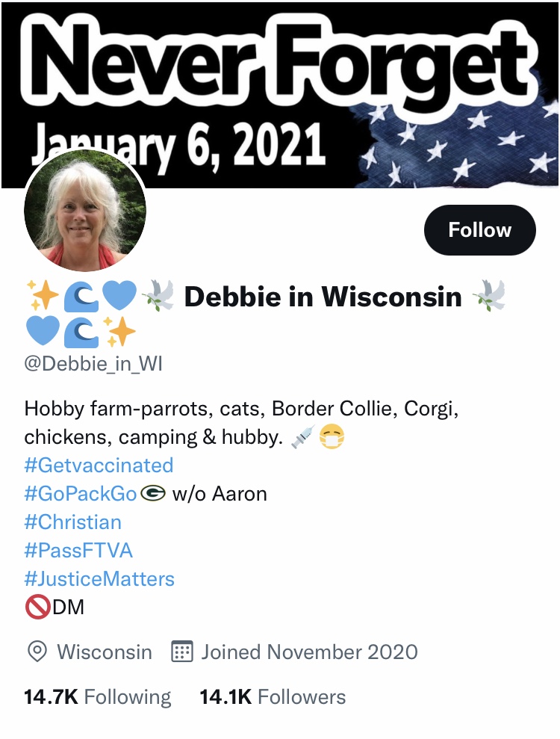Click the syringe emoji in bio

point(302,436)
